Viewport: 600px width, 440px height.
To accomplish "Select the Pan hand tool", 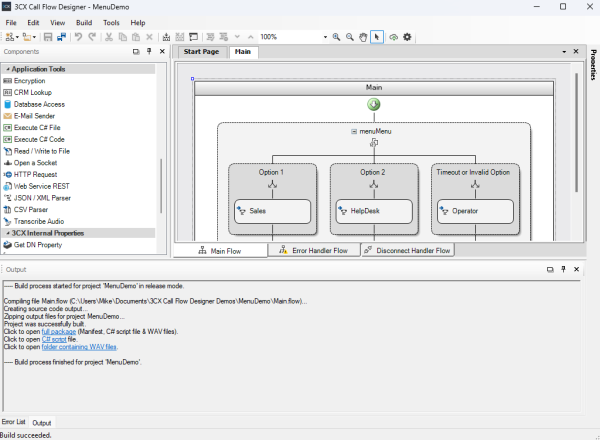I will point(363,37).
